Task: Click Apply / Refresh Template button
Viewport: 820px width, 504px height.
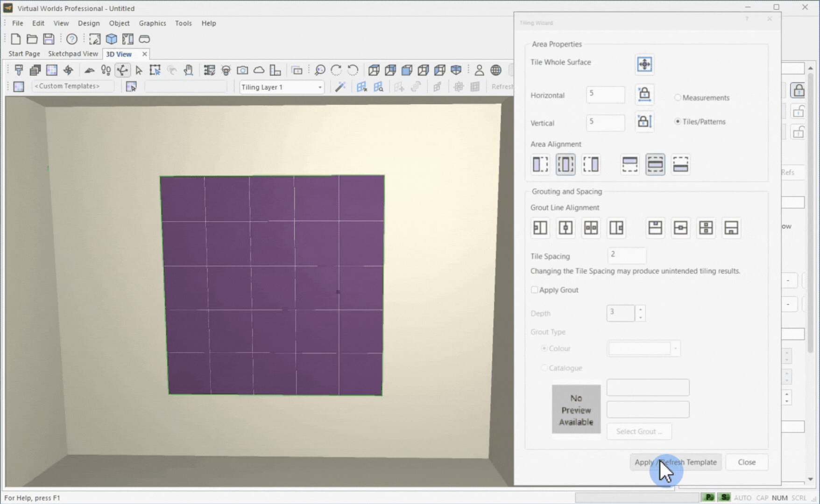Action: click(x=675, y=462)
